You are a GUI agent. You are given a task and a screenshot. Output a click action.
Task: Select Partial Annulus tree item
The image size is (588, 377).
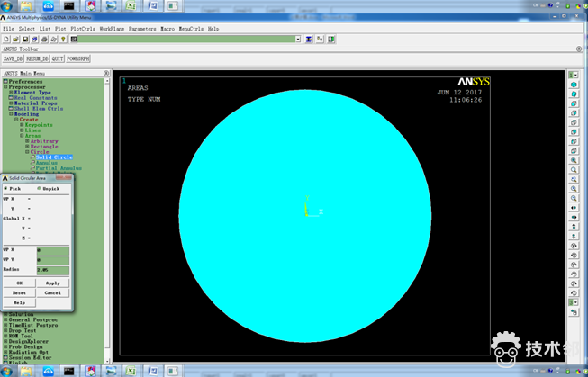click(x=59, y=168)
